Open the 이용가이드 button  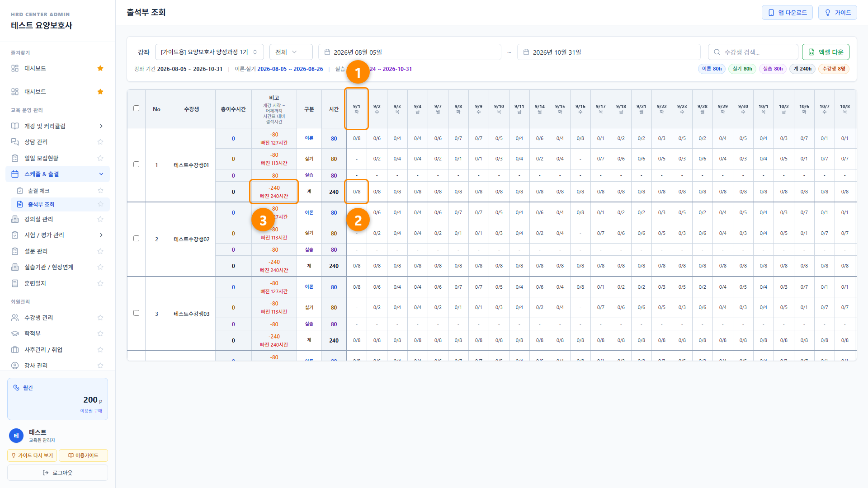coord(83,455)
